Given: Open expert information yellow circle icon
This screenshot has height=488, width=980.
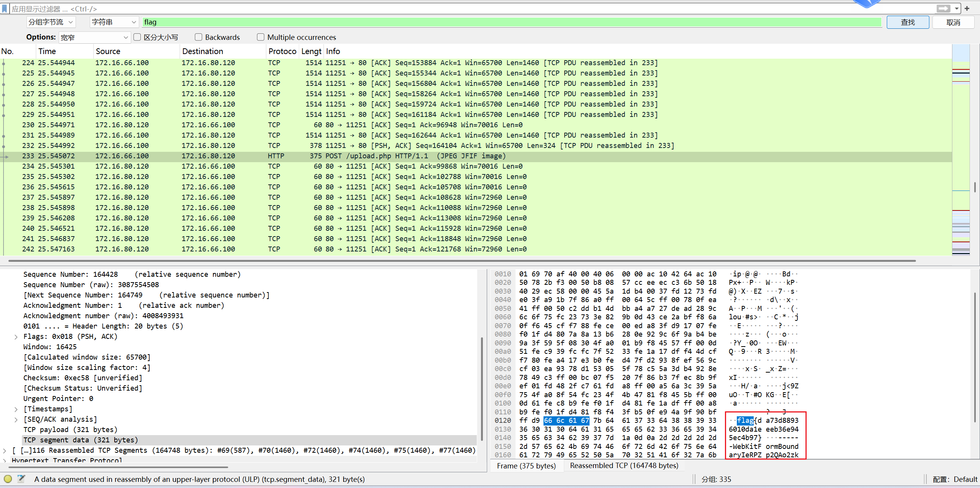Looking at the screenshot, I should coord(8,479).
